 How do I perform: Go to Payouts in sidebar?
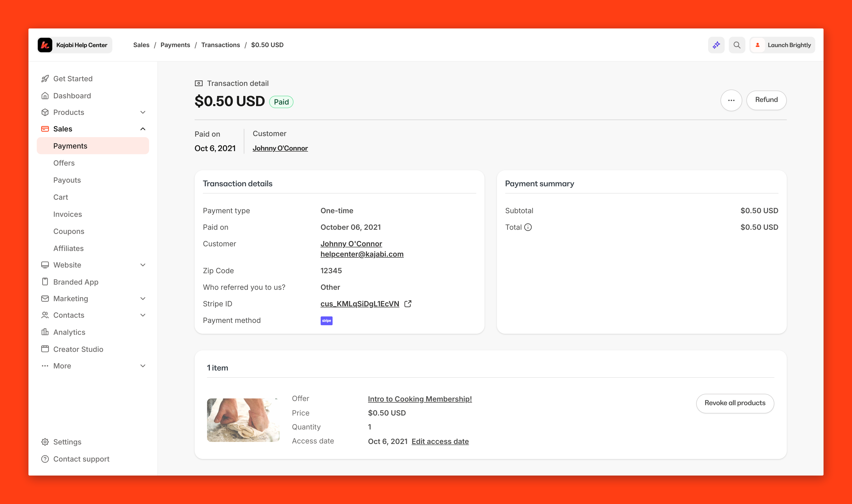(x=67, y=180)
